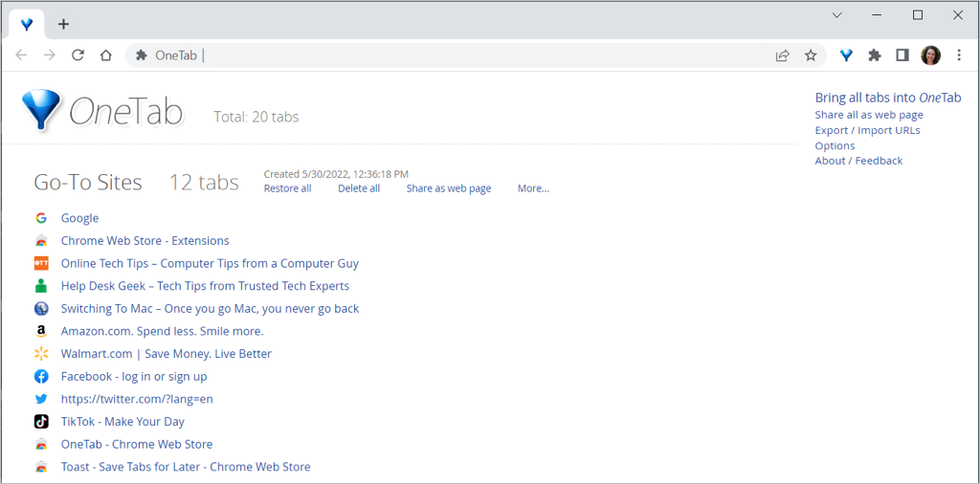Open Export / Import URLs

[x=867, y=130]
